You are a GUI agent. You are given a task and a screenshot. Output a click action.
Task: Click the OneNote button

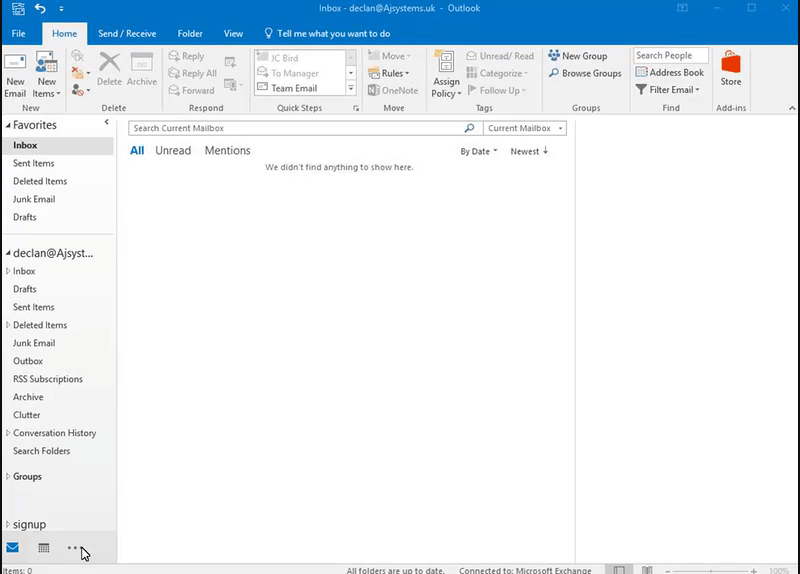(393, 90)
